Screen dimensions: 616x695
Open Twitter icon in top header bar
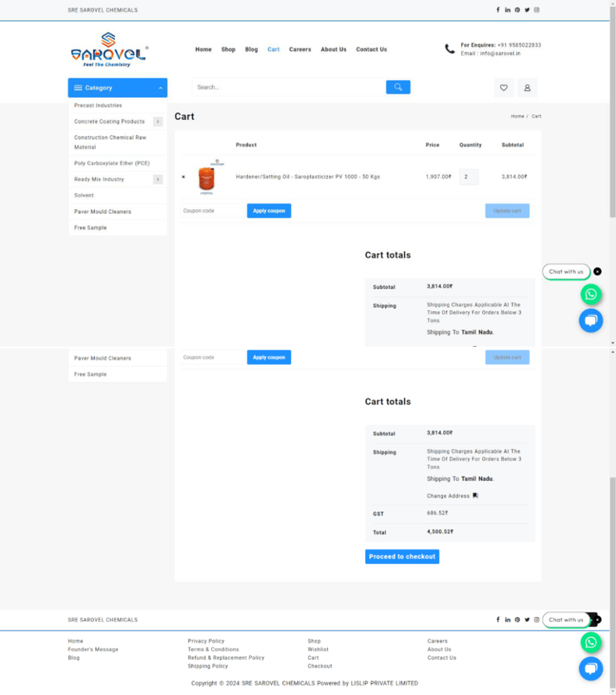[527, 10]
